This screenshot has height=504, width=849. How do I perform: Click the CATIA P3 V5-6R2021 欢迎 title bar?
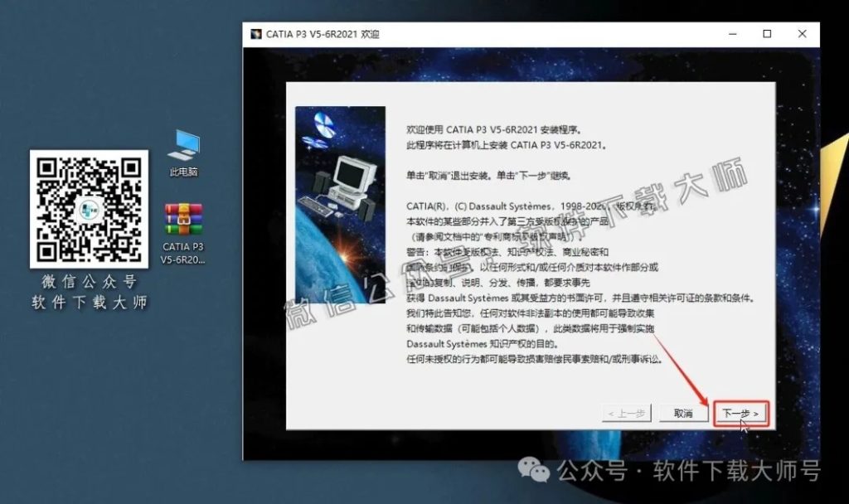[497, 34]
